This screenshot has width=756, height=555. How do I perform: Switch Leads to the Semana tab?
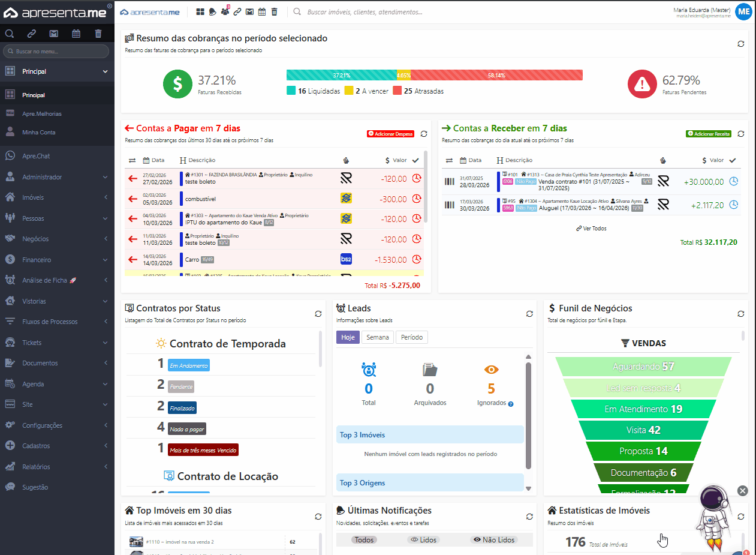pos(378,337)
